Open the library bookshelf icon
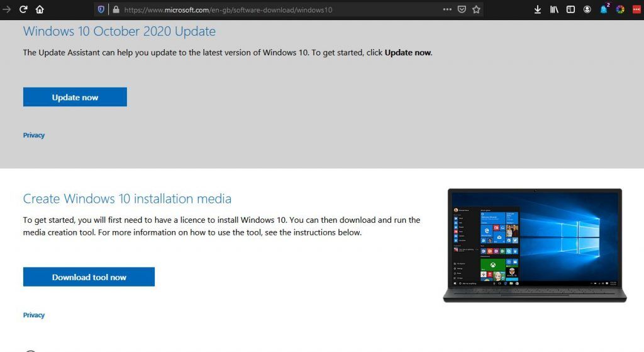The height and width of the screenshot is (352, 644). point(554,9)
